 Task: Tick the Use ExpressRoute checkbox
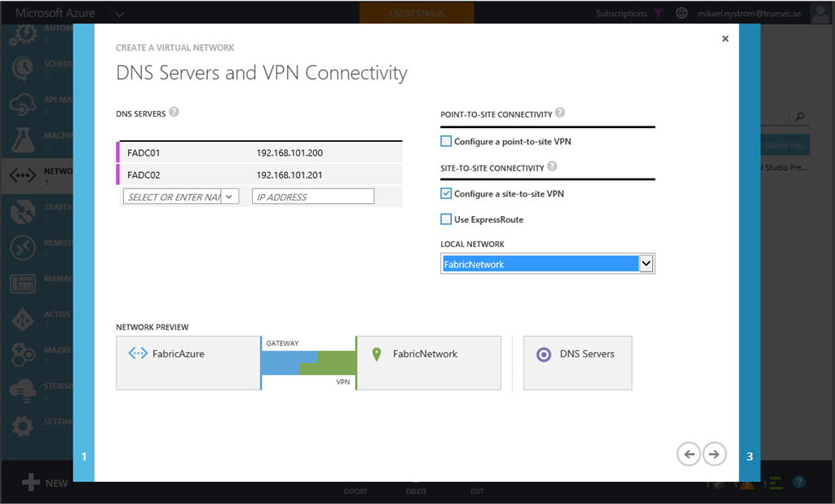pos(446,219)
